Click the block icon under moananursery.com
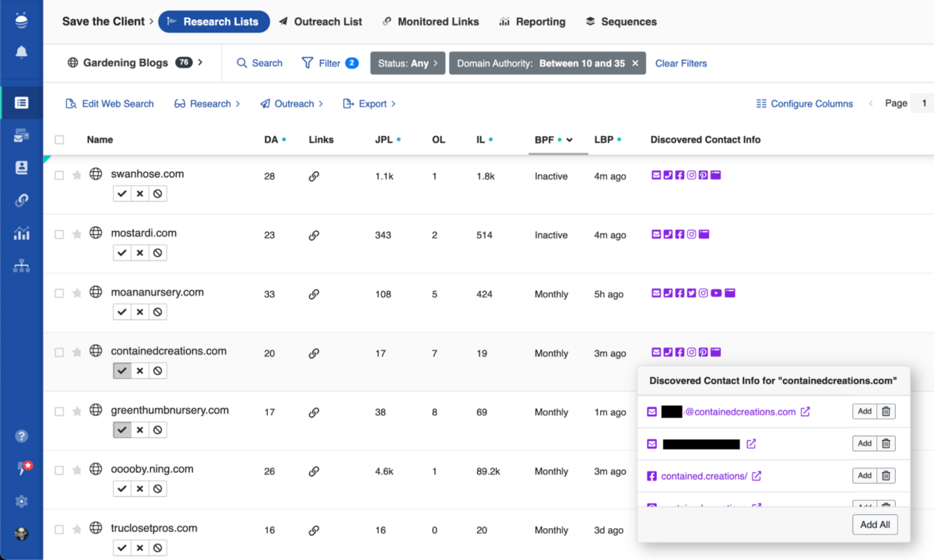The image size is (934, 560). (158, 312)
